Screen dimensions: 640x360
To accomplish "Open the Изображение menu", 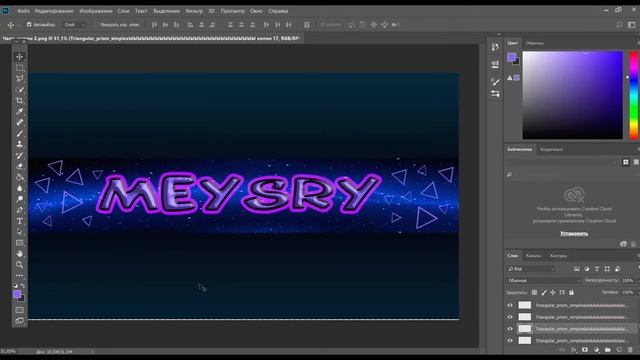I will point(96,11).
